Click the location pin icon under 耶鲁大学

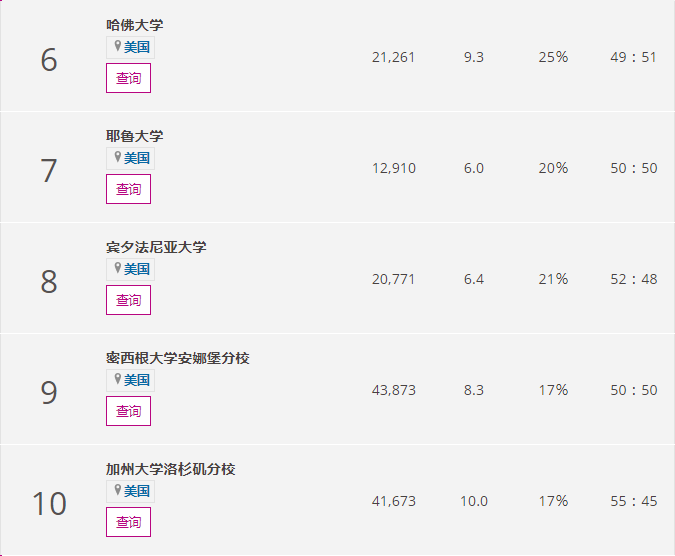coord(117,158)
